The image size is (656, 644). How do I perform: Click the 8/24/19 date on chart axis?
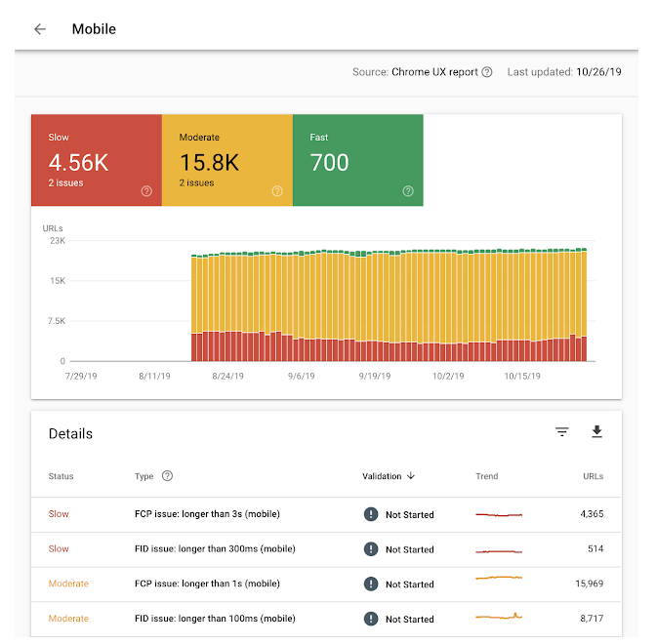click(x=227, y=376)
